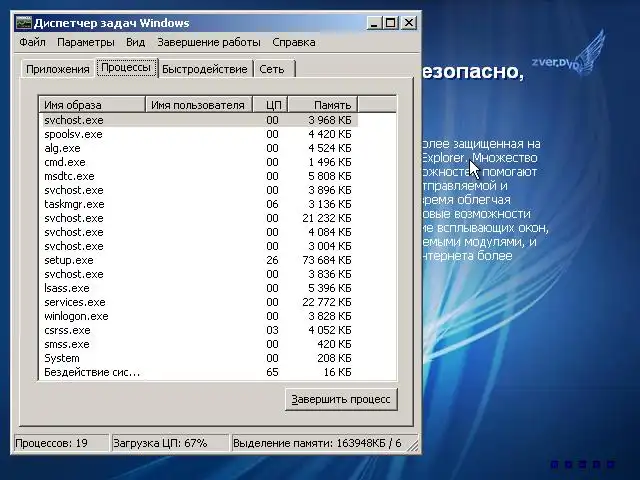The height and width of the screenshot is (480, 640).
Task: Select the System process row
Action: coord(200,358)
